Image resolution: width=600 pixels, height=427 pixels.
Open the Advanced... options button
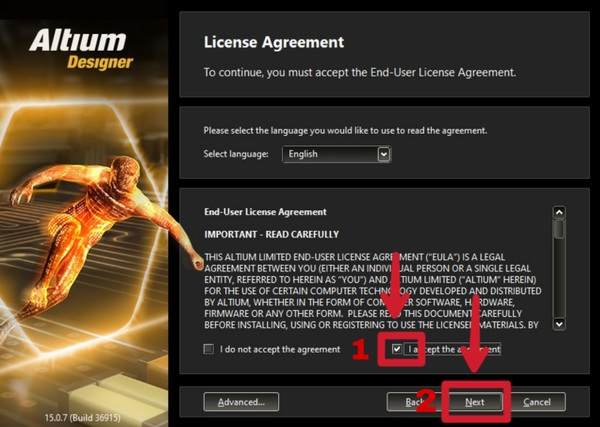click(x=241, y=402)
